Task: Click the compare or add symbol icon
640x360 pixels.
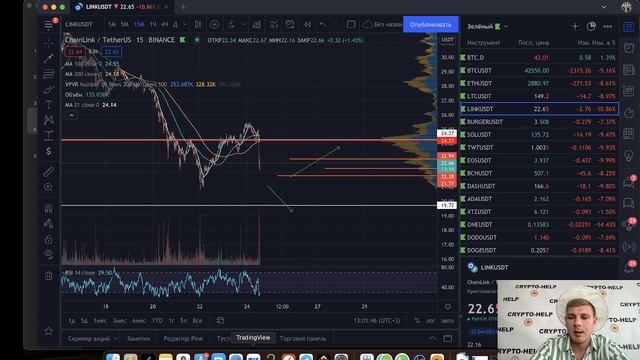Action: [214, 24]
